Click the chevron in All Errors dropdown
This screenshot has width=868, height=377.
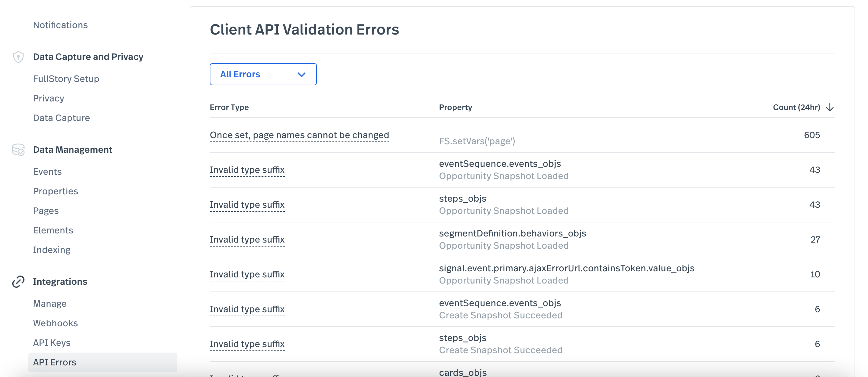click(x=301, y=75)
